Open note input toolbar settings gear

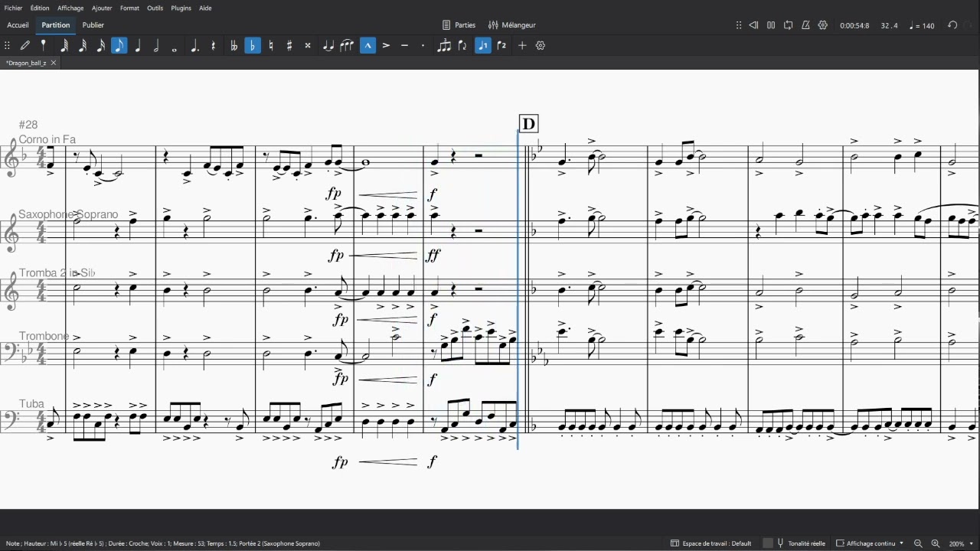coord(541,46)
